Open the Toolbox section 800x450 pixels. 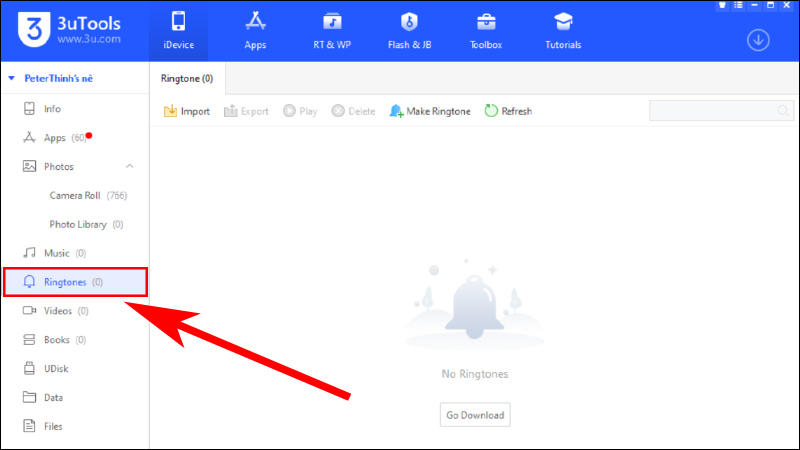click(x=486, y=31)
